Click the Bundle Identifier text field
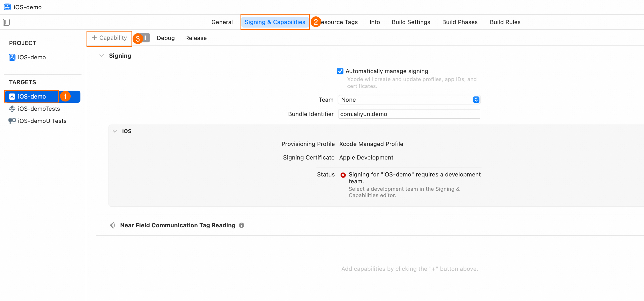 (409, 114)
